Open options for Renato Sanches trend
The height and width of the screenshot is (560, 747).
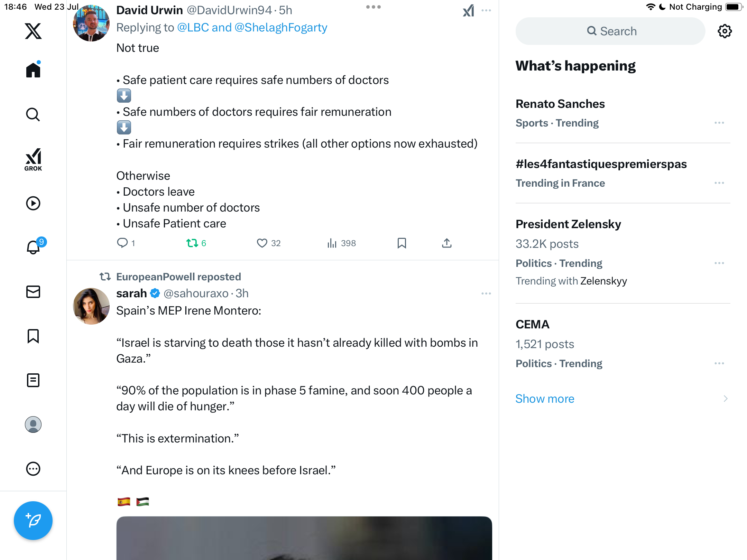click(x=719, y=123)
